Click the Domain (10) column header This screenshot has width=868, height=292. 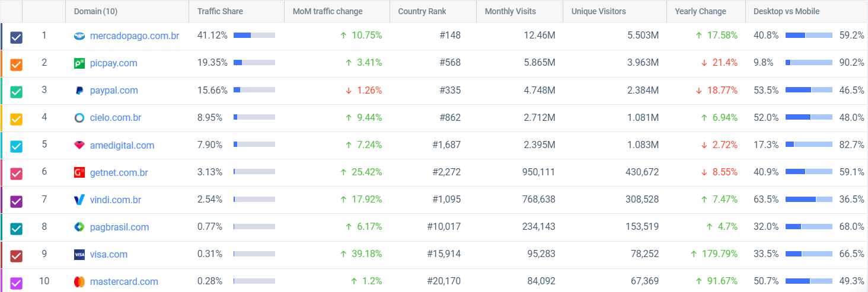point(95,11)
